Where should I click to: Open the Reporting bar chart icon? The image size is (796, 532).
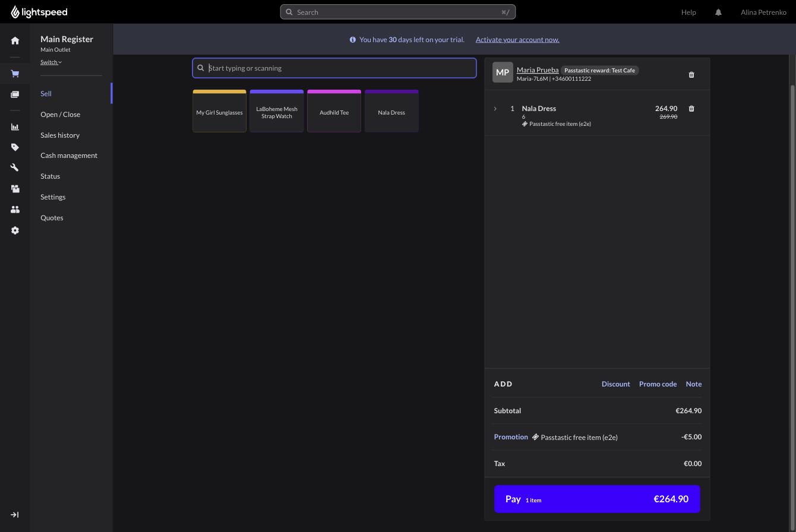click(15, 126)
